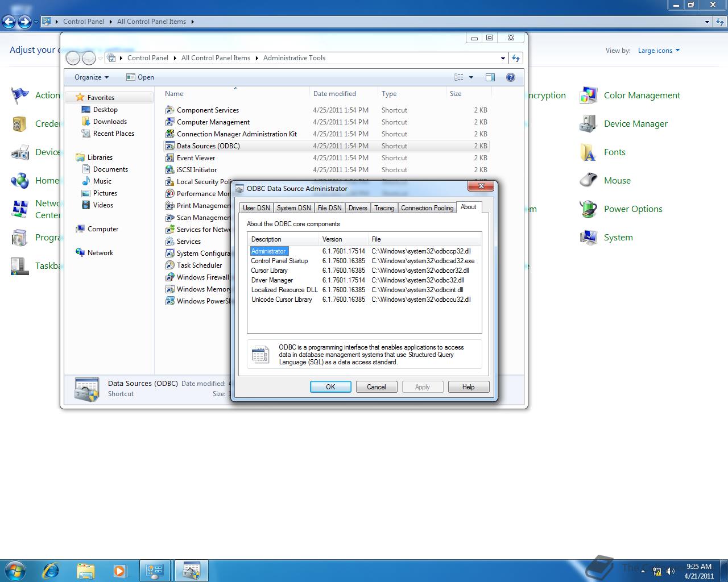
Task: Open the Organize dropdown menu
Action: coord(91,77)
